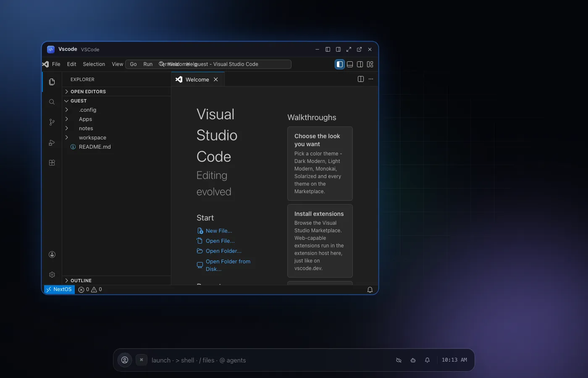
Task: Open window in external popout icon
Action: point(360,49)
